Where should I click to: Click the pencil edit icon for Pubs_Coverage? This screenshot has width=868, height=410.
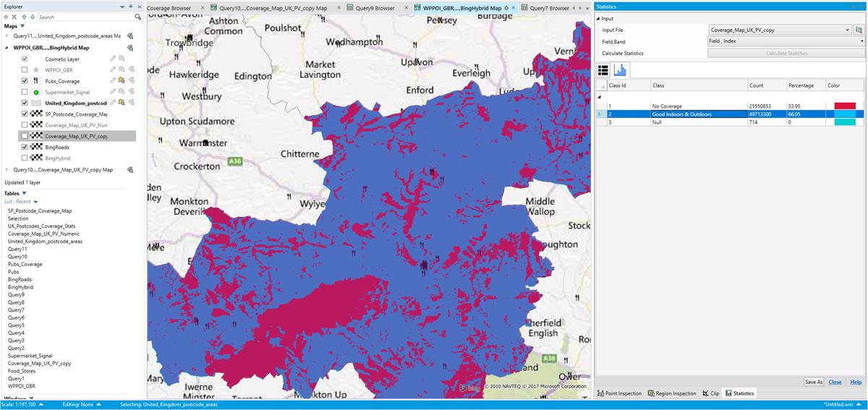click(113, 81)
